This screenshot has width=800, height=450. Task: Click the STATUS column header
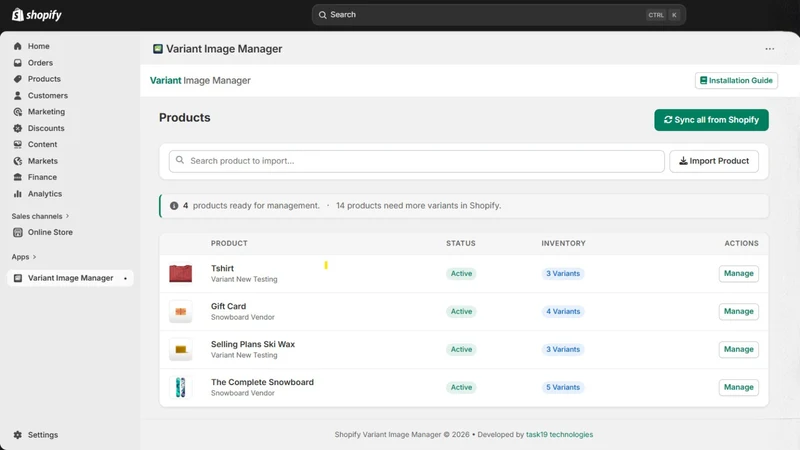tap(461, 243)
